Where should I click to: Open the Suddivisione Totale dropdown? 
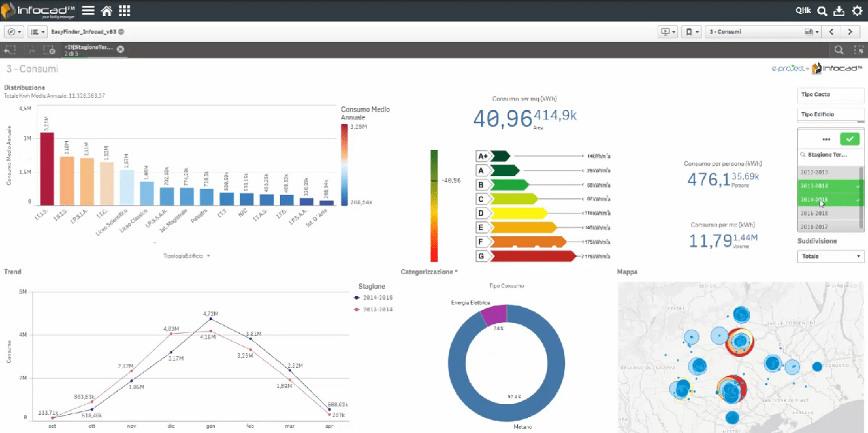click(x=831, y=256)
